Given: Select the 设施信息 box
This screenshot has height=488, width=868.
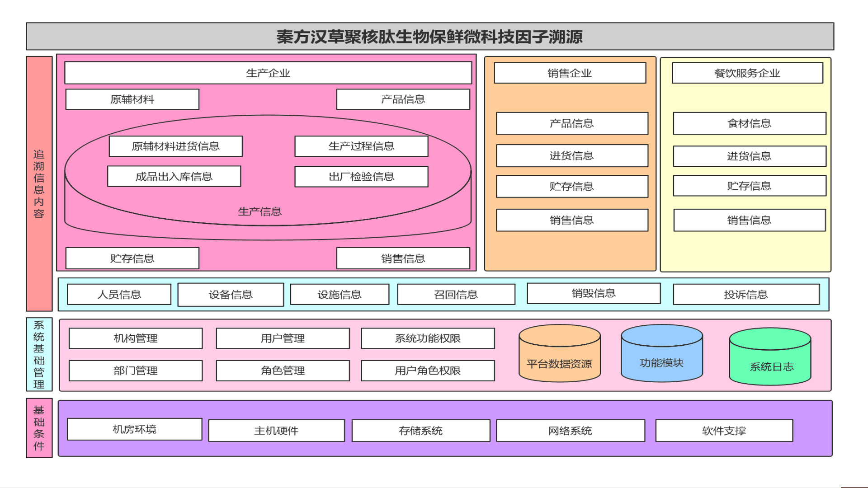Looking at the screenshot, I should click(x=340, y=295).
